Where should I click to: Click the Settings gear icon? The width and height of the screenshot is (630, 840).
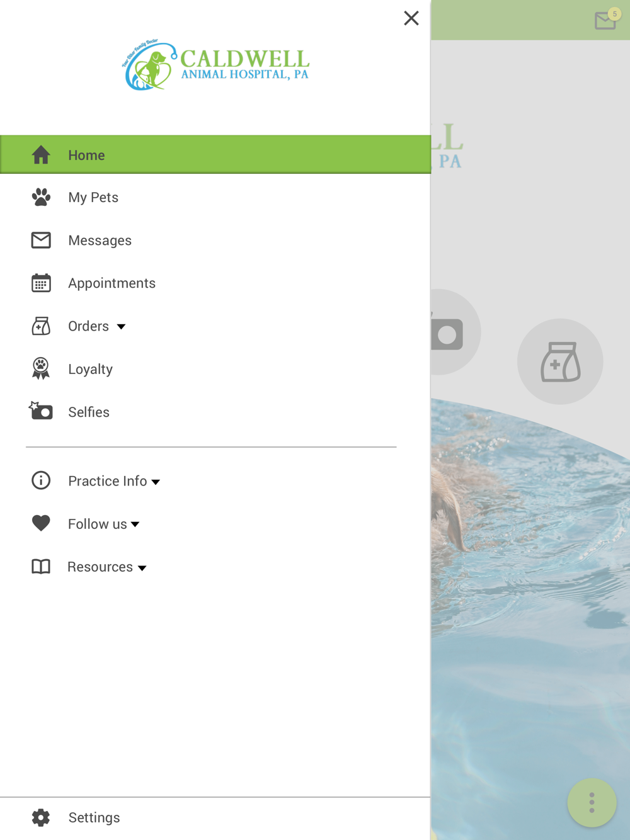pos(41,817)
